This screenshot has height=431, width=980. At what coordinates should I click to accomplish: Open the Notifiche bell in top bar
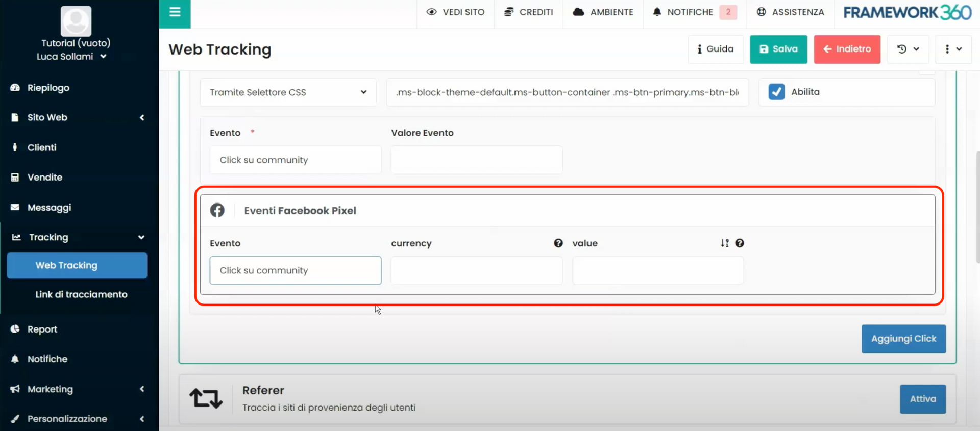click(684, 12)
